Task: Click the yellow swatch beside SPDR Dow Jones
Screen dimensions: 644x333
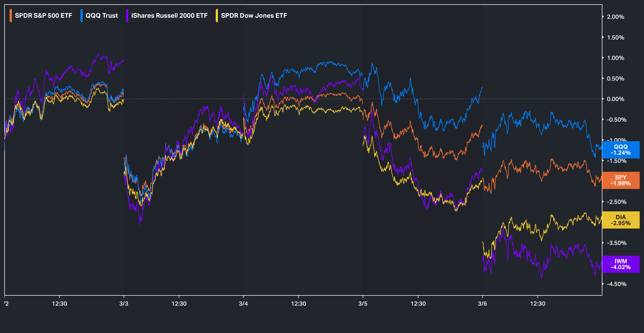Action: pyautogui.click(x=217, y=16)
